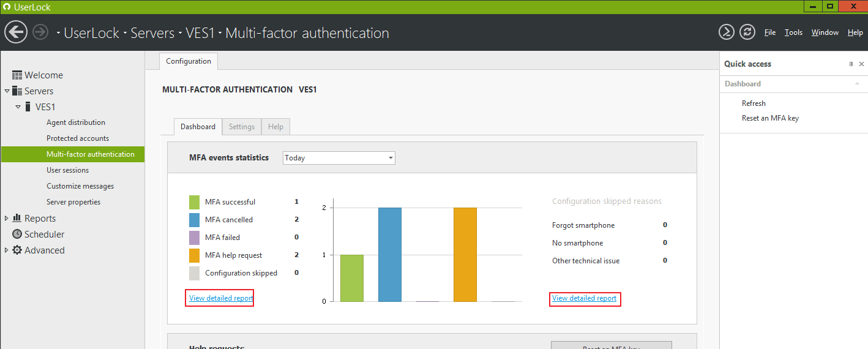Click View detailed report under skipped reasons

(584, 298)
